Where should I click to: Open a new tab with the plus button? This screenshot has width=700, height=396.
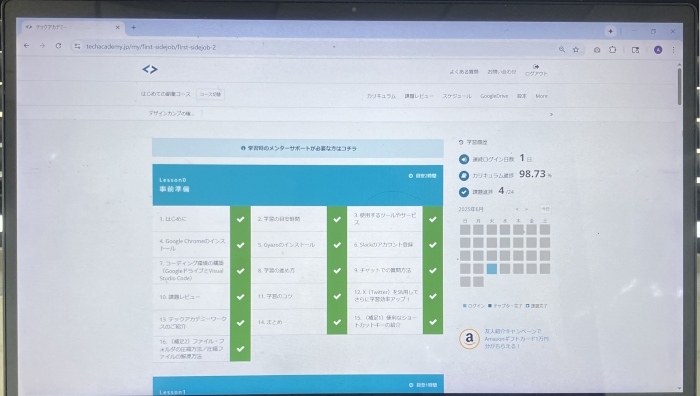point(133,27)
